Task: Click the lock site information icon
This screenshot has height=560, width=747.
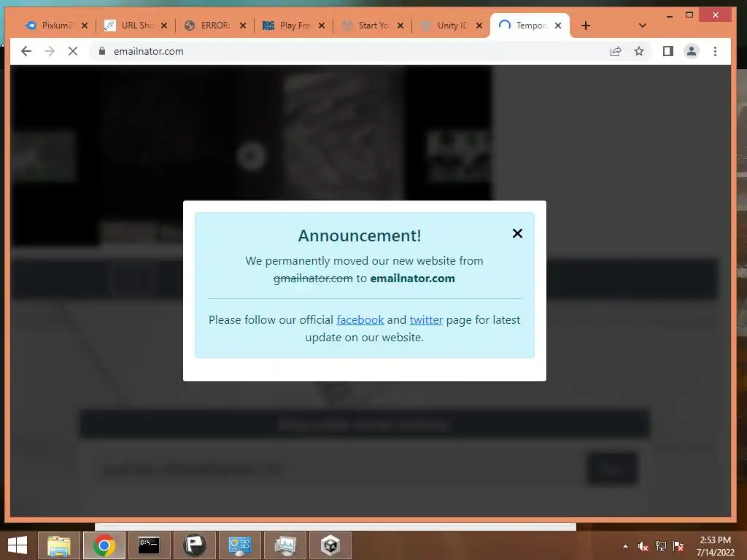Action: (101, 51)
